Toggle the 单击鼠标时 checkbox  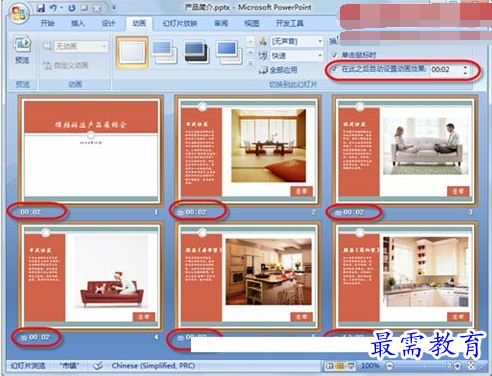[335, 55]
